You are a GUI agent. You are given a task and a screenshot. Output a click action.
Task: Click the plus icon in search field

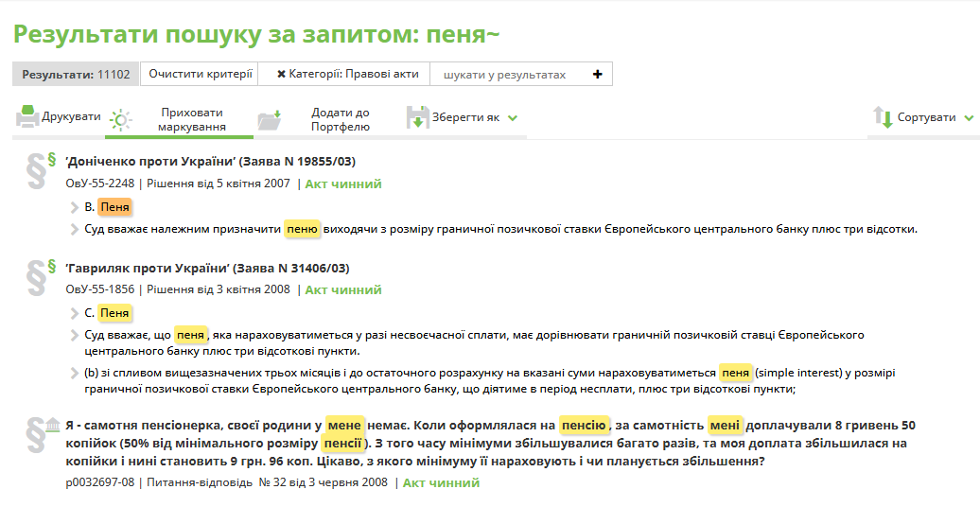point(597,75)
